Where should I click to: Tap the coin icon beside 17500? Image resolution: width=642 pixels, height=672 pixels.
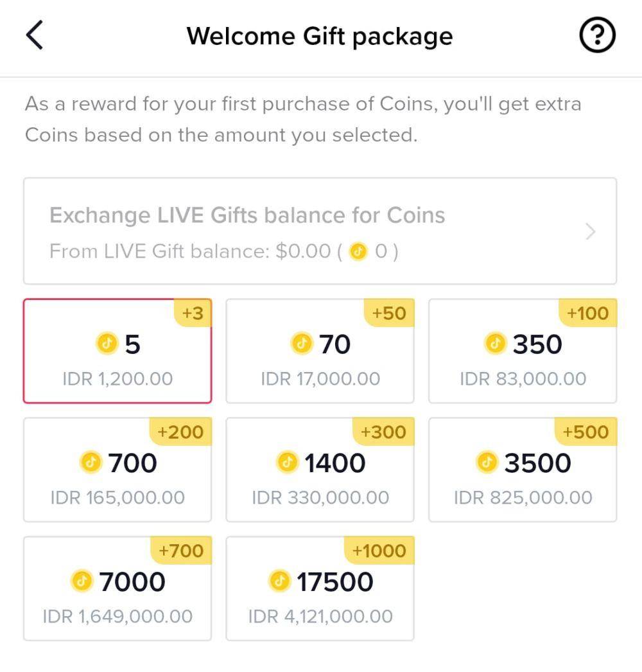280,581
